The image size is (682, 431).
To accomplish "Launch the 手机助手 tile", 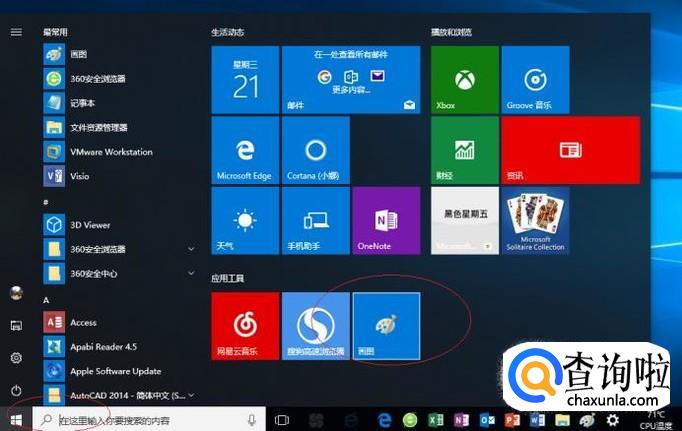I will [316, 221].
